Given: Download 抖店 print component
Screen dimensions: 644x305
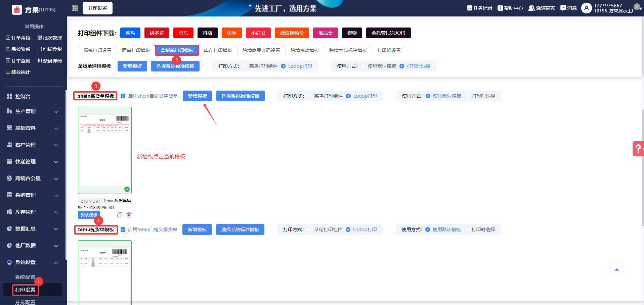Looking at the screenshot, I should pos(208,33).
